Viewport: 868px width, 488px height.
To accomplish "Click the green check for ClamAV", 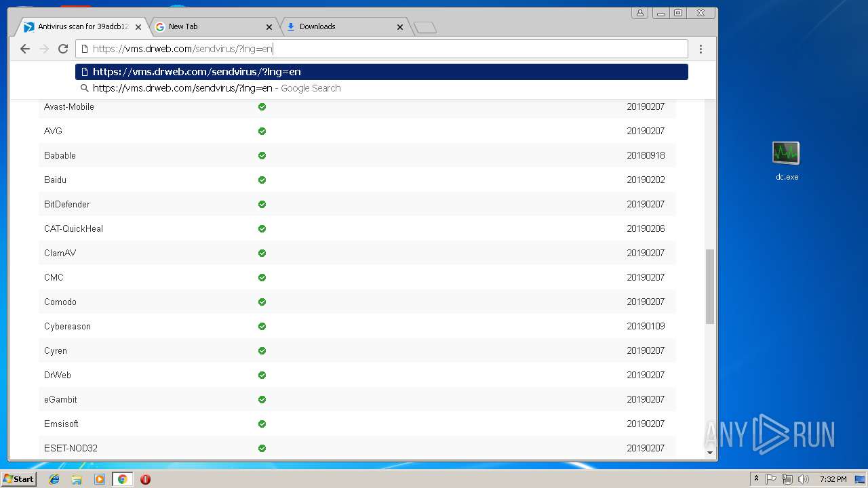I will (x=262, y=253).
